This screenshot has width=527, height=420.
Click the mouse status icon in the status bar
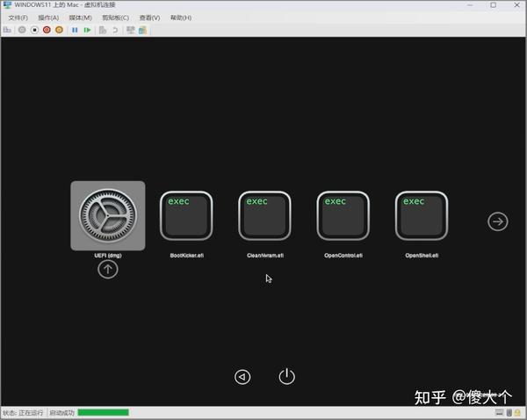tap(509, 413)
